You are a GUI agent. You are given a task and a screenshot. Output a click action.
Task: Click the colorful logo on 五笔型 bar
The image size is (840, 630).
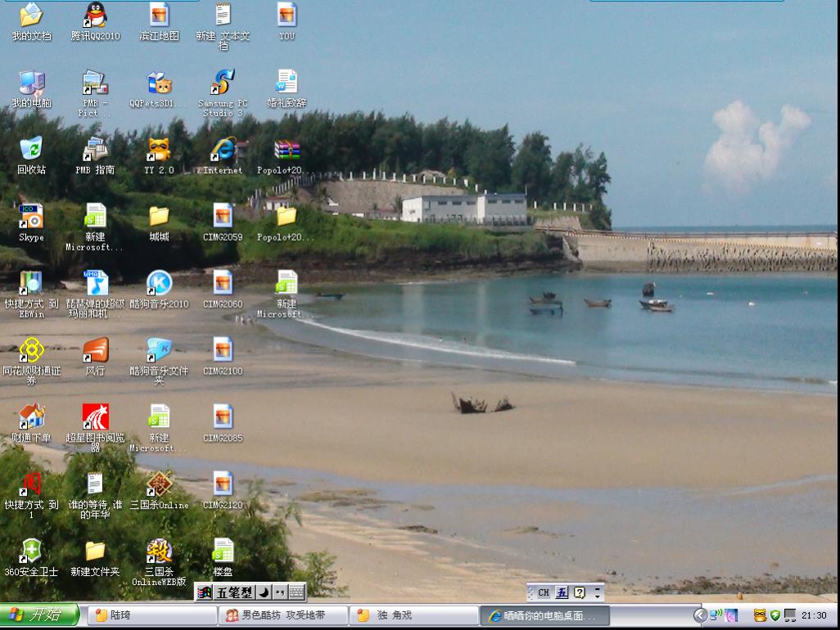(204, 592)
